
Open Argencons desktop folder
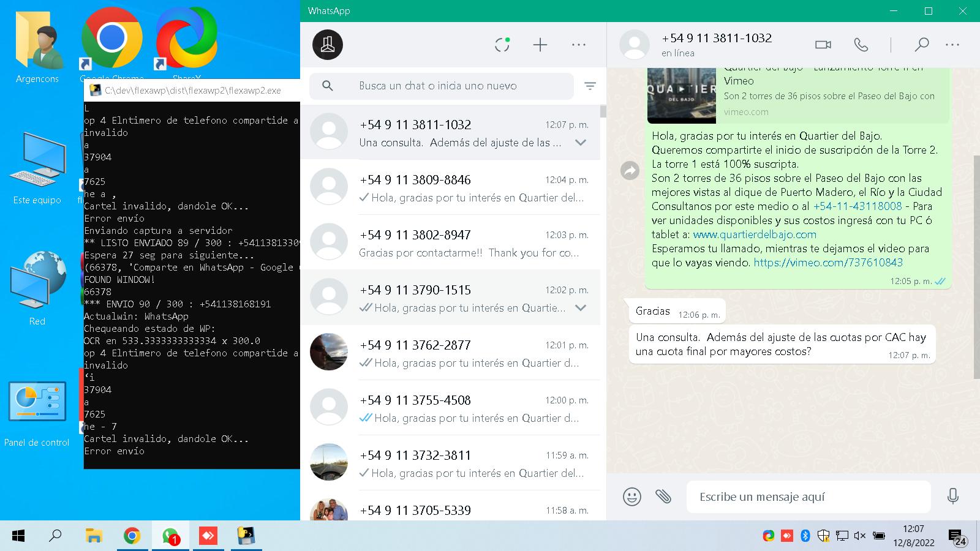click(x=37, y=46)
